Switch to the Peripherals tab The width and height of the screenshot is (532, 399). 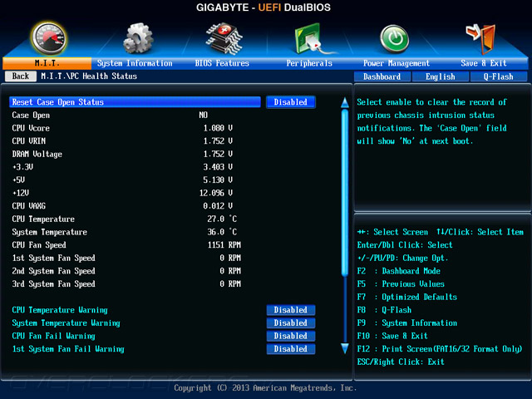pos(309,63)
